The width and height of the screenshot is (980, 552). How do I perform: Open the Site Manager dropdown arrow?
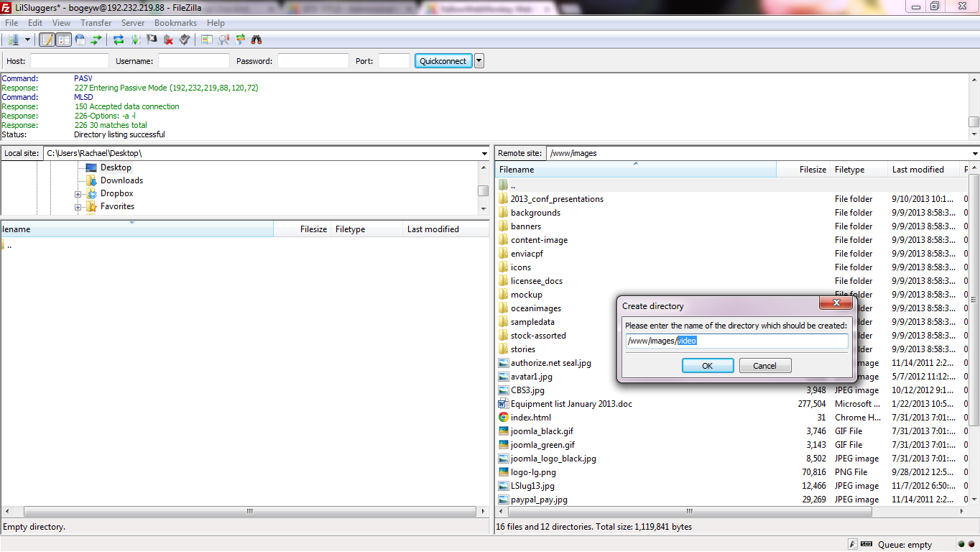27,40
